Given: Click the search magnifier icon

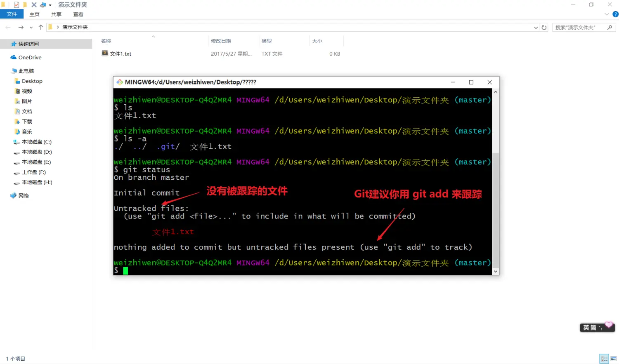Looking at the screenshot, I should 610,28.
